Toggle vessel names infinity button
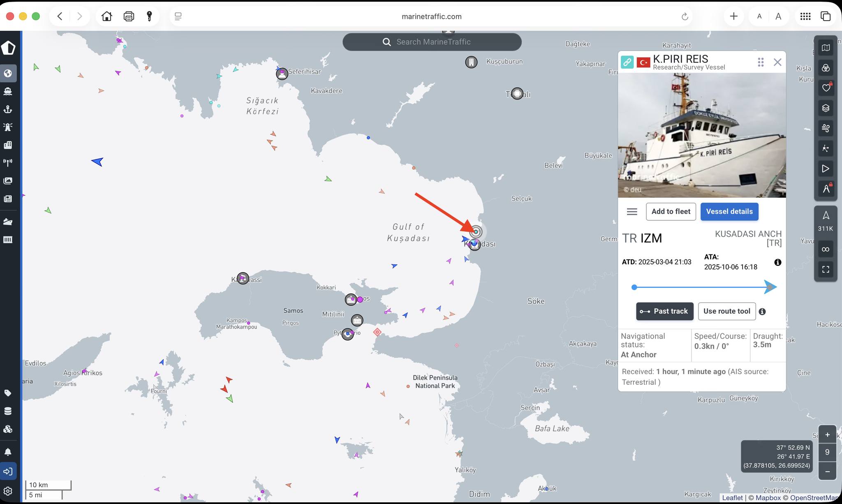Viewport: 842px width, 504px height. tap(826, 250)
